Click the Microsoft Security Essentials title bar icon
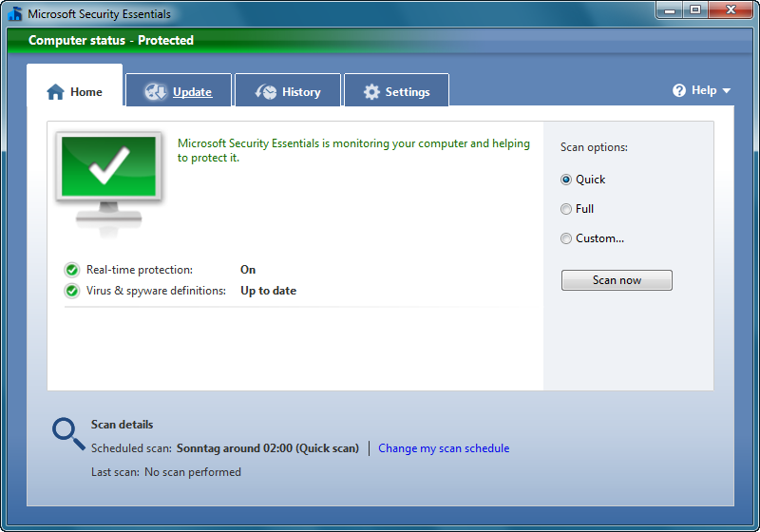The image size is (760, 532). tap(15, 14)
